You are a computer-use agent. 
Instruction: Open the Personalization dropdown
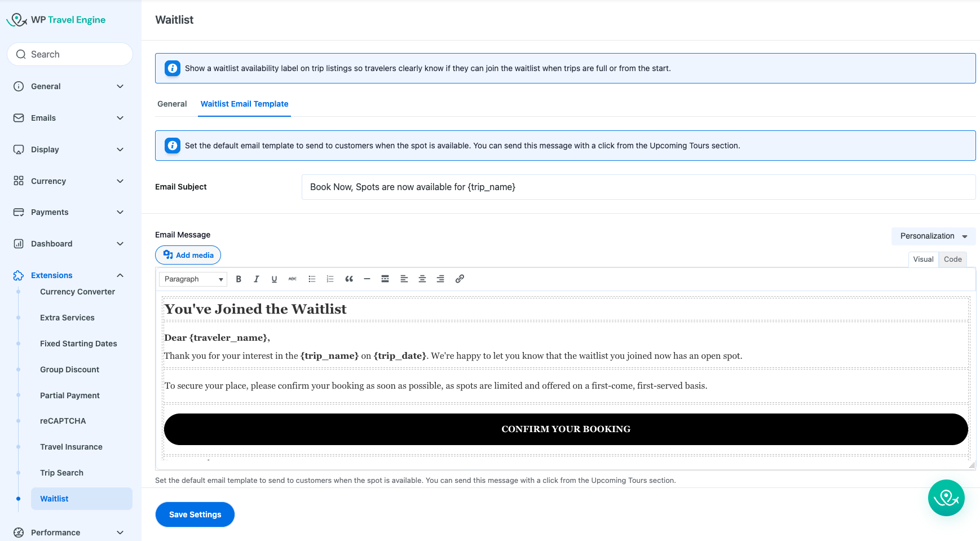(x=933, y=236)
